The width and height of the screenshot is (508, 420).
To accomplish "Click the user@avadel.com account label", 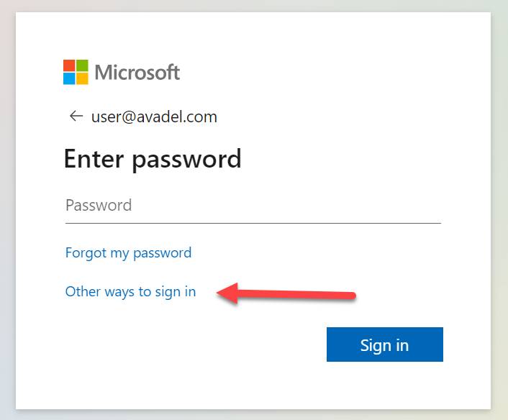I will pos(154,117).
